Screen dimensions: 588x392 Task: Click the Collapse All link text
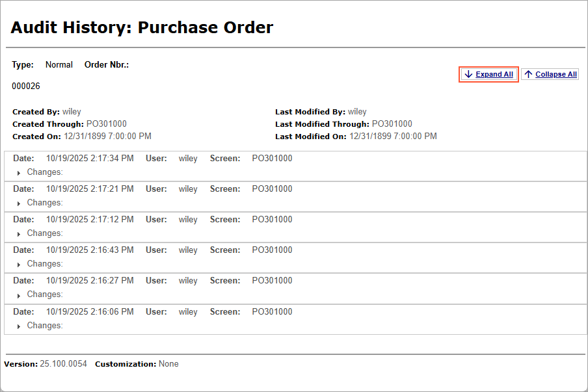point(556,75)
